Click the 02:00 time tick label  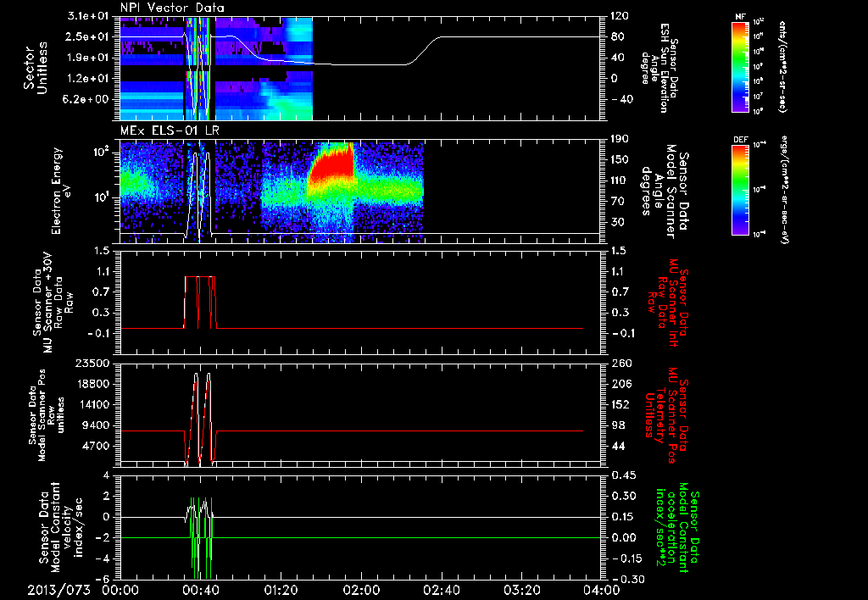361,591
